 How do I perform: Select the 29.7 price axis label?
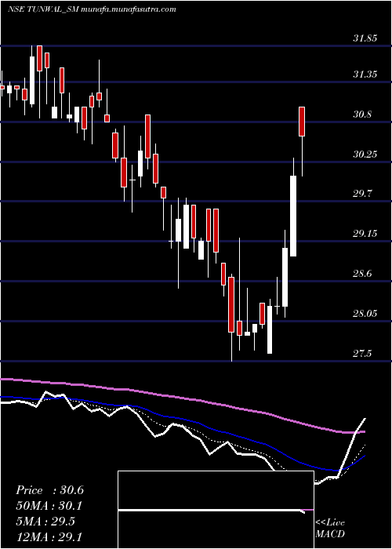click(361, 194)
